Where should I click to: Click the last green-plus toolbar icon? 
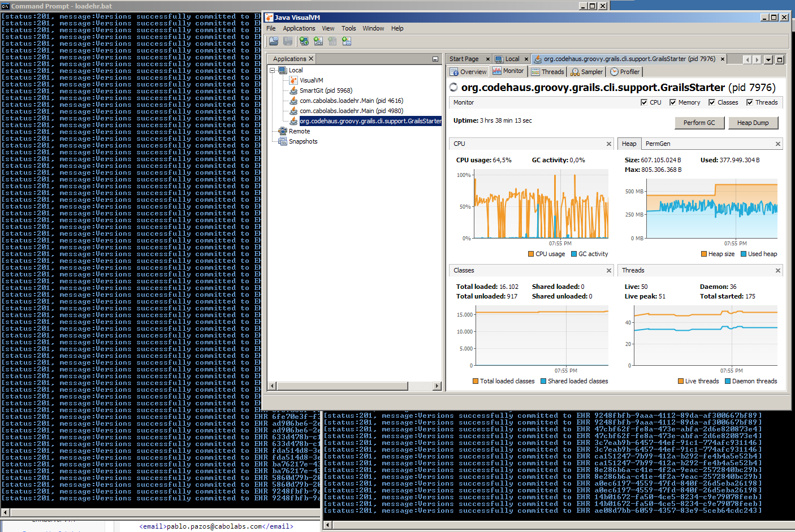[x=347, y=41]
